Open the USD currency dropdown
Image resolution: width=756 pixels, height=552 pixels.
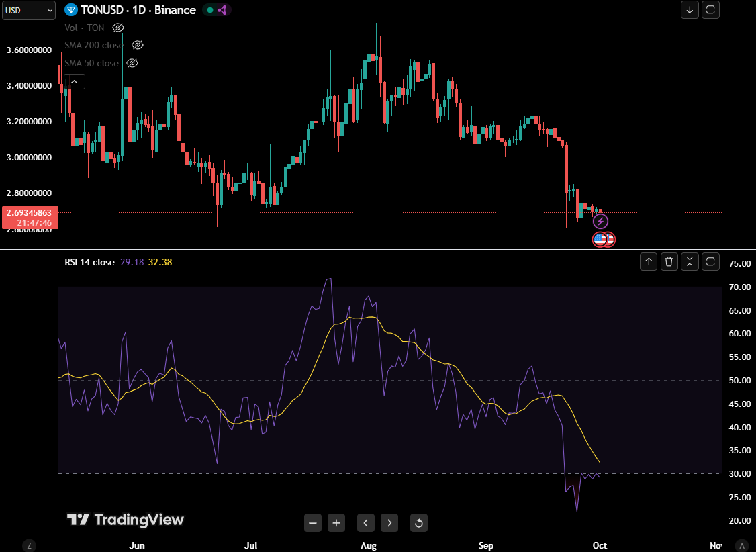tap(28, 10)
